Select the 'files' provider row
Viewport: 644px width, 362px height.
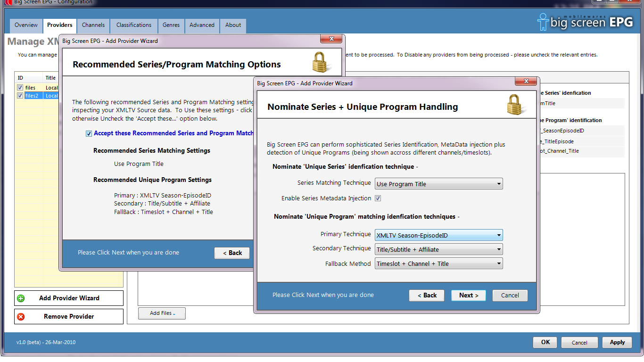click(37, 88)
